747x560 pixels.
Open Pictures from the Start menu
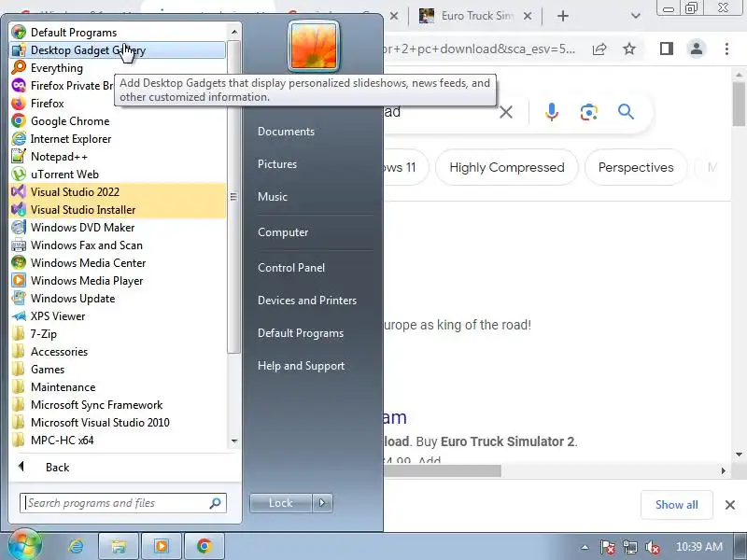pyautogui.click(x=277, y=164)
